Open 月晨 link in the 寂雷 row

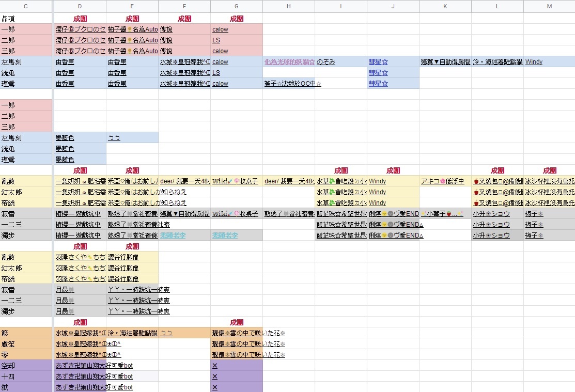(65, 290)
